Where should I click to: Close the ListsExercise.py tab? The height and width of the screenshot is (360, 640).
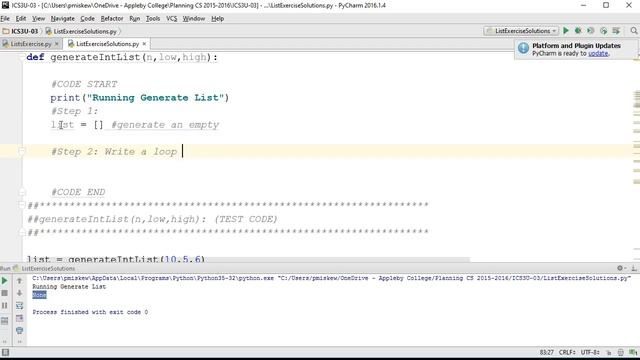click(x=57, y=44)
